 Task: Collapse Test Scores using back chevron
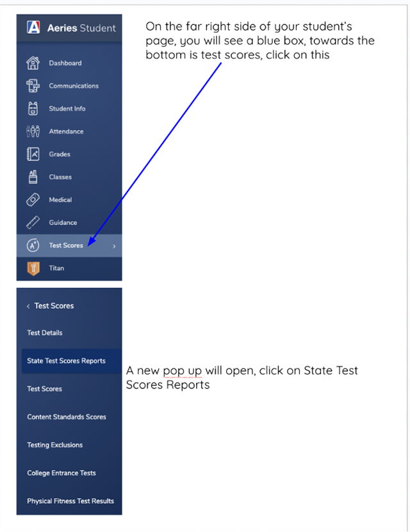(x=28, y=306)
